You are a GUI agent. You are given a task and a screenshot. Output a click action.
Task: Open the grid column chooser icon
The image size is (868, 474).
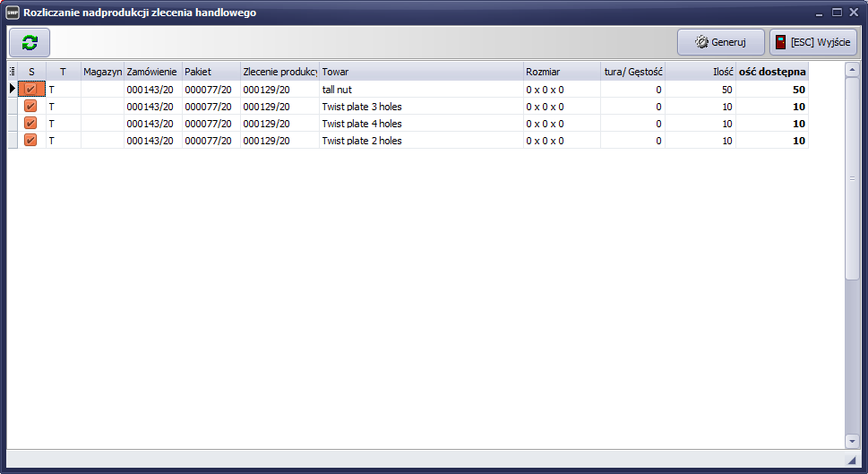pyautogui.click(x=12, y=71)
